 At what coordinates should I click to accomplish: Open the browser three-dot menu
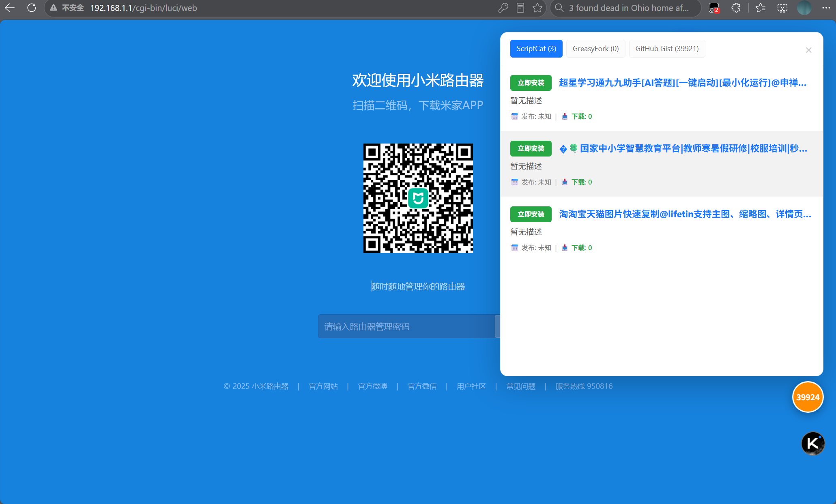coord(826,8)
